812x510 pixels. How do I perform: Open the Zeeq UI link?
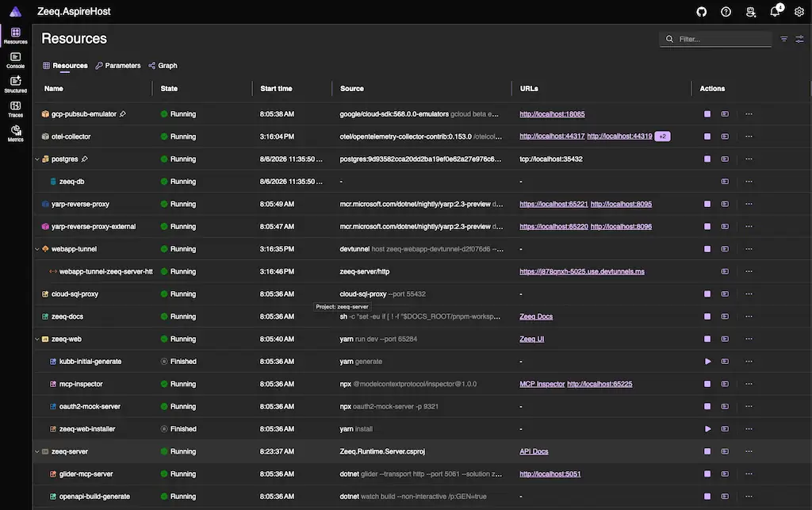tap(532, 339)
